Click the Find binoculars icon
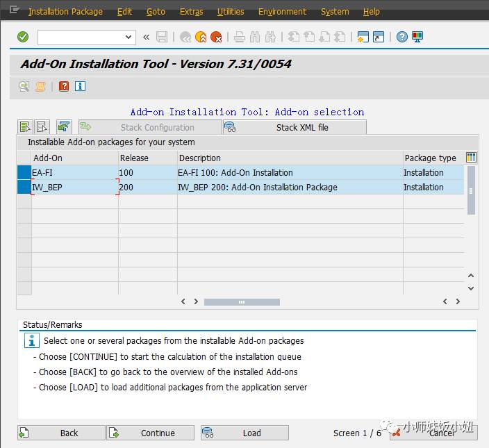Image resolution: width=489 pixels, height=448 pixels. pos(255,37)
